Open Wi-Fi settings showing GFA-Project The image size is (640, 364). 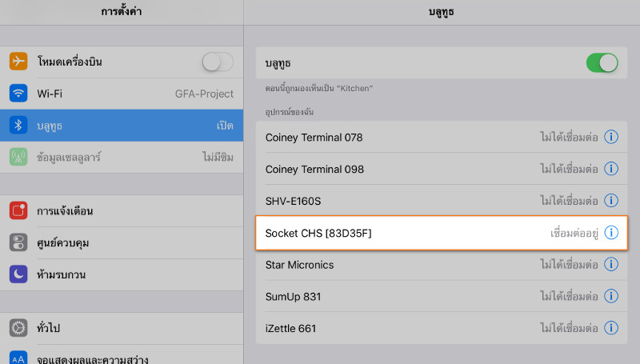click(x=122, y=94)
